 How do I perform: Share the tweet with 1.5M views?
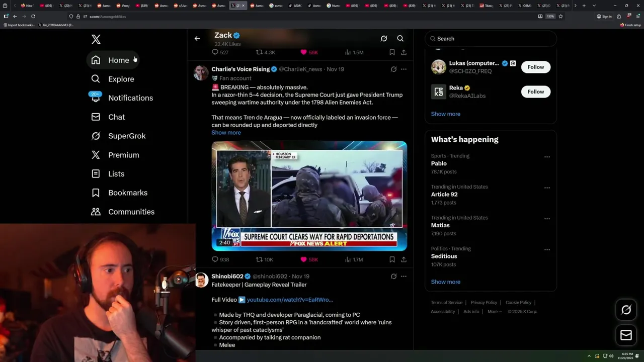(x=404, y=52)
